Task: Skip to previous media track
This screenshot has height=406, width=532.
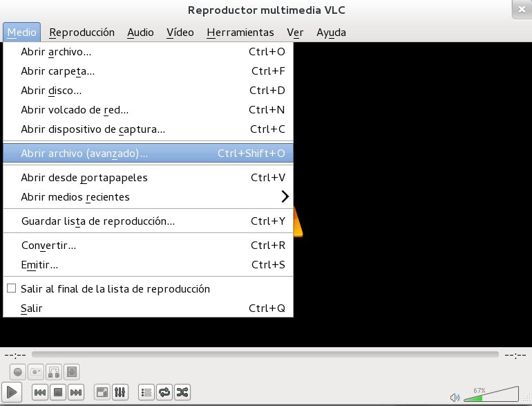Action: click(40, 392)
